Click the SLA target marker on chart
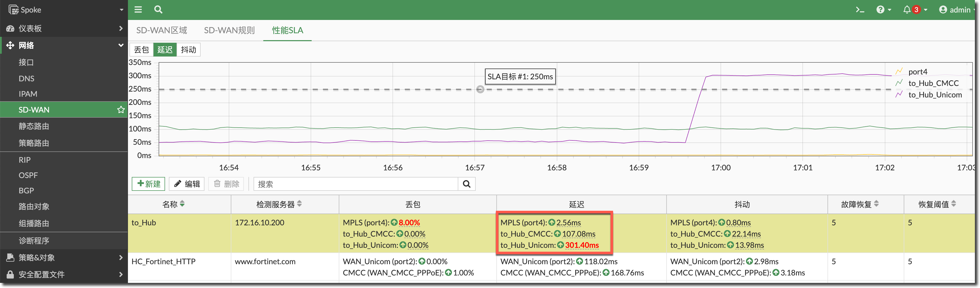This screenshot has height=288, width=980. [x=480, y=90]
